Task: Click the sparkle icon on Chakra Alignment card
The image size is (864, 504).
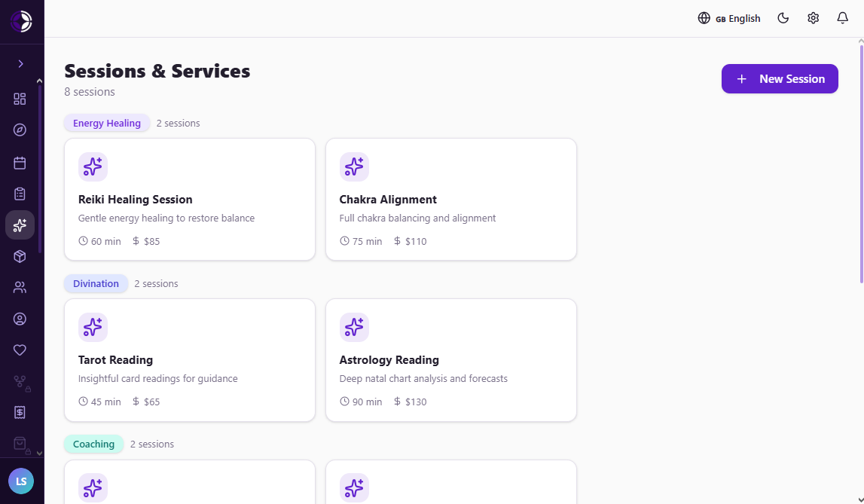Action: 354,167
